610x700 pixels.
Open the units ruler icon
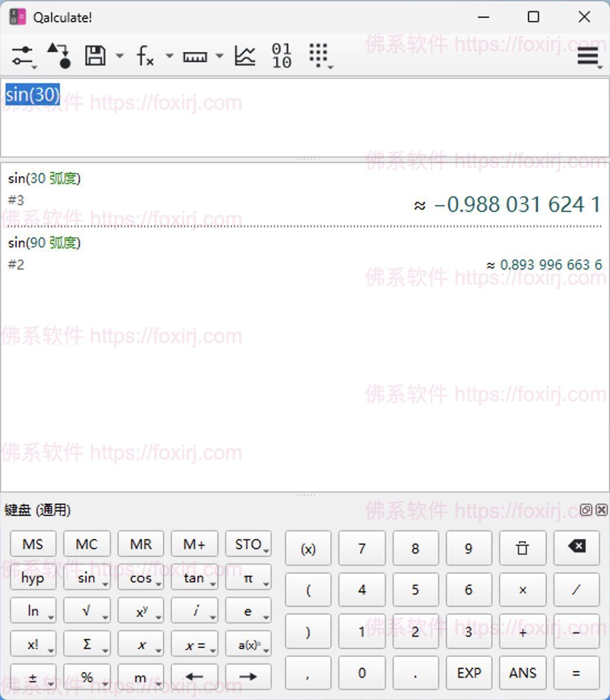point(195,57)
